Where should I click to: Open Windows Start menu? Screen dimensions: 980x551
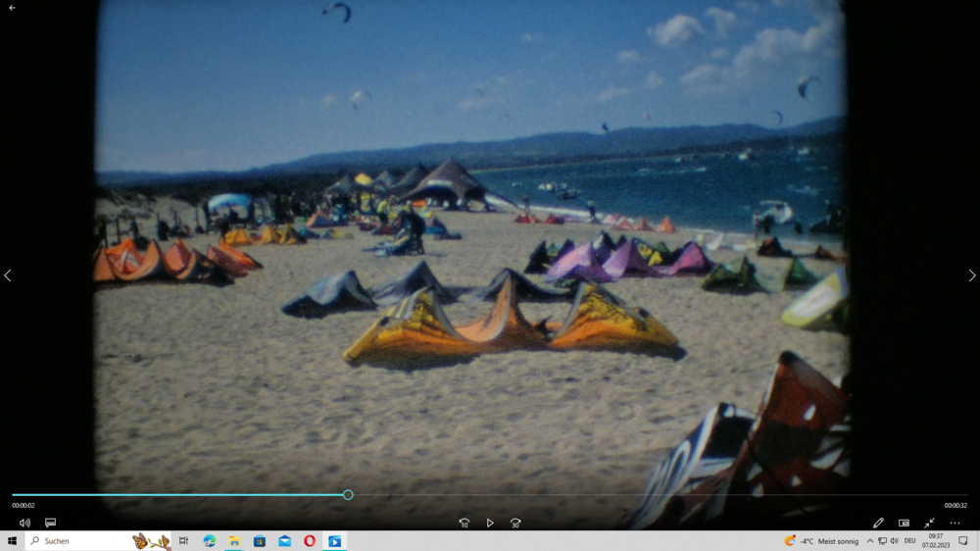12,541
